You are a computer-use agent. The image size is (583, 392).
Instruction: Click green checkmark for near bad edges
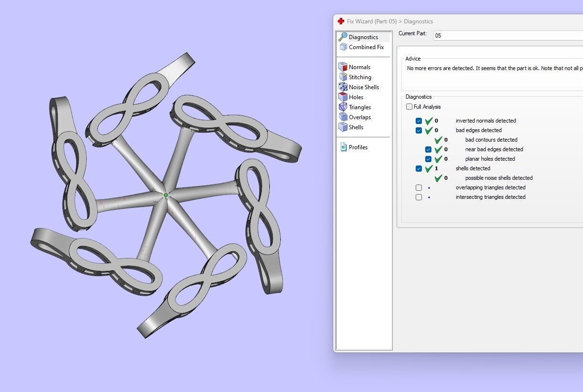[x=438, y=149]
